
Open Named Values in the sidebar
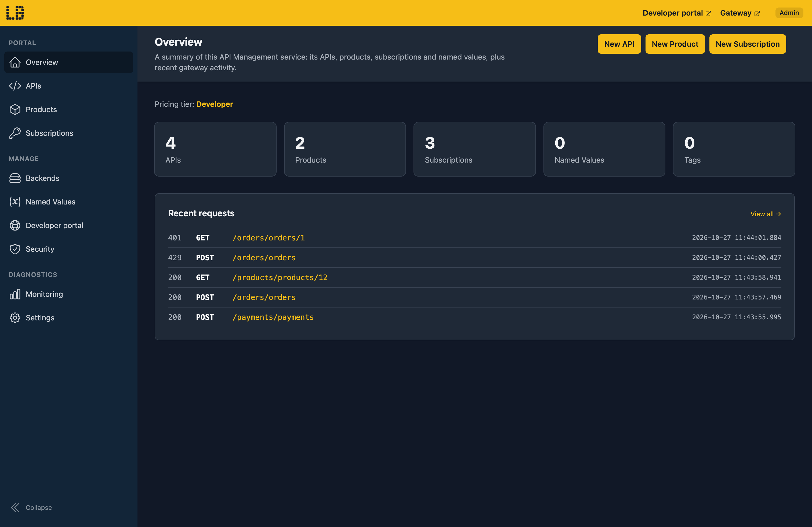[68, 202]
